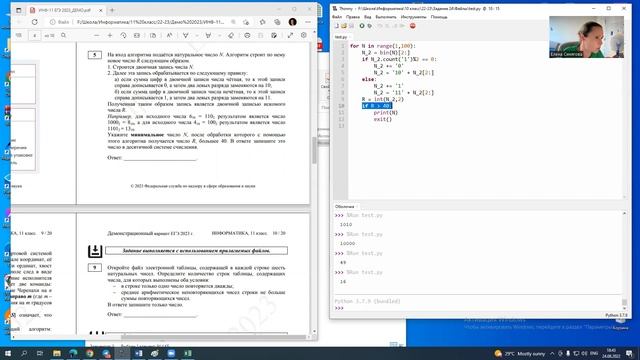The image size is (640, 360).
Task: Open Task View on taskbar
Action: (40, 353)
